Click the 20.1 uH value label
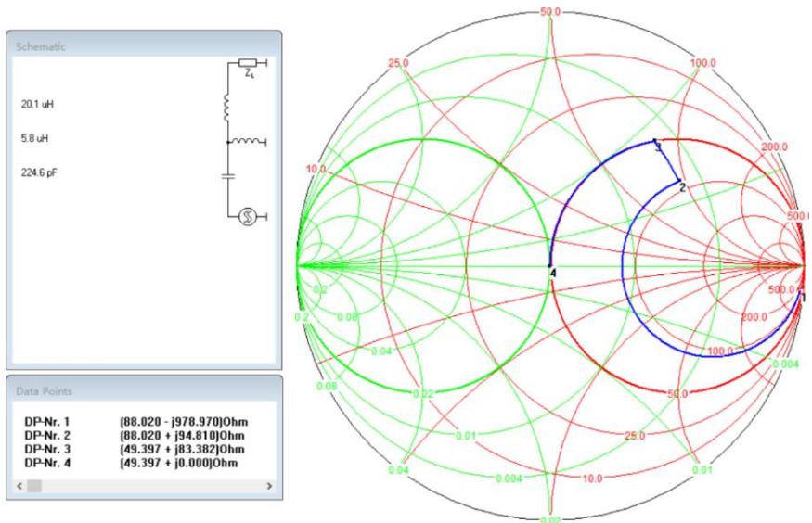Image resolution: width=812 pixels, height=523 pixels. point(35,106)
